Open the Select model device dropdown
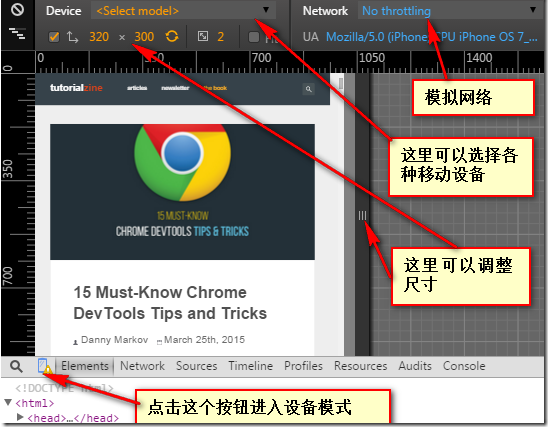This screenshot has width=548, height=429. coord(183,10)
